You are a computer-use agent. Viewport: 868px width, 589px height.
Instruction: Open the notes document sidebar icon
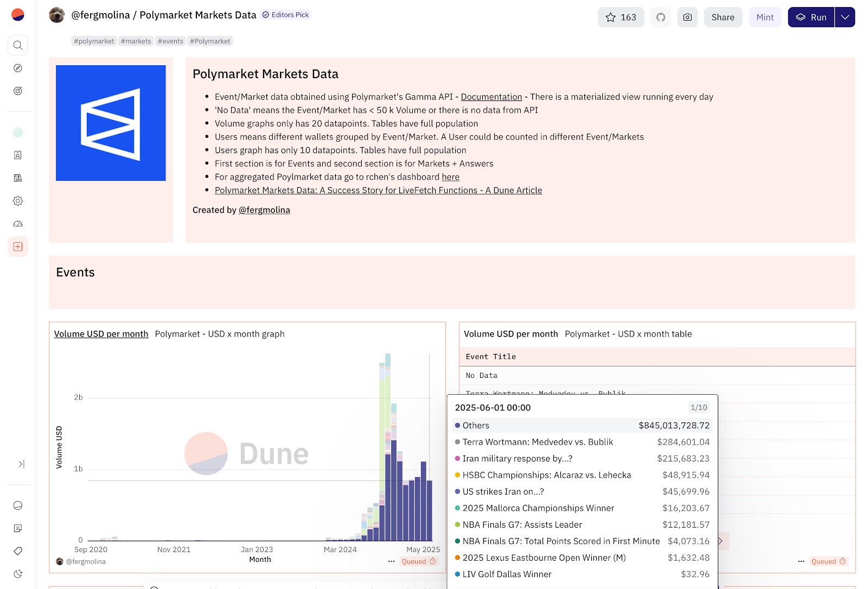click(x=18, y=528)
